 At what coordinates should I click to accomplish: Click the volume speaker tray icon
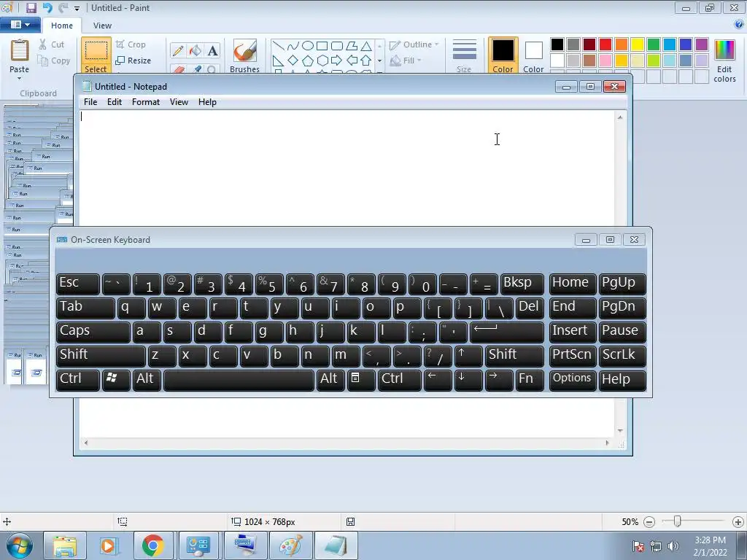(x=673, y=546)
